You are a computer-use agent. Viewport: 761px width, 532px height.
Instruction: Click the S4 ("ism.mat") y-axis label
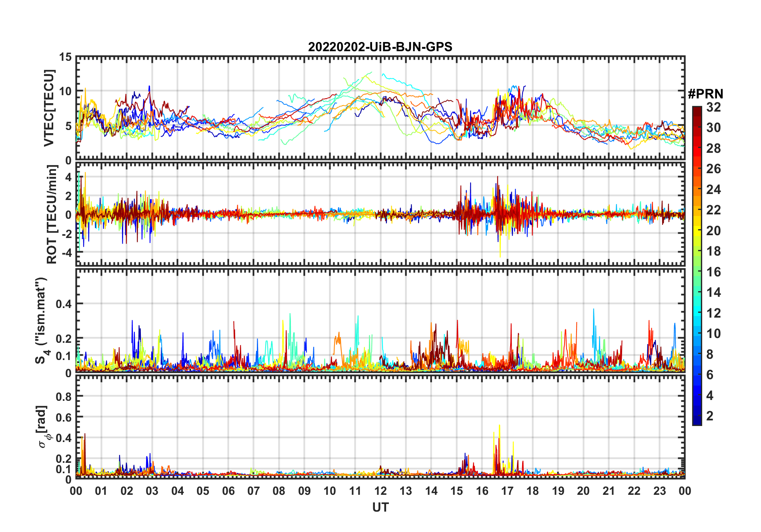coord(41,321)
